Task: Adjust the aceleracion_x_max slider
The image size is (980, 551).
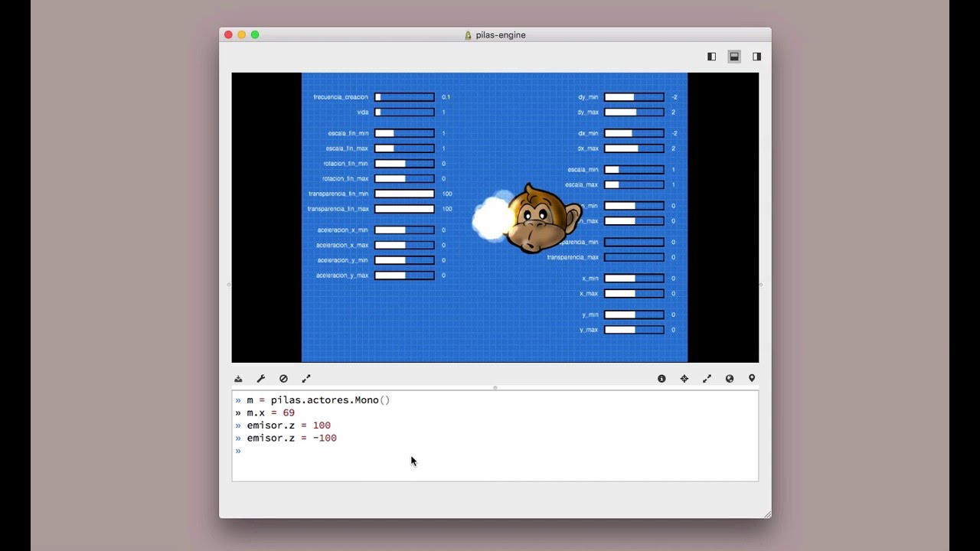Action: tap(404, 245)
